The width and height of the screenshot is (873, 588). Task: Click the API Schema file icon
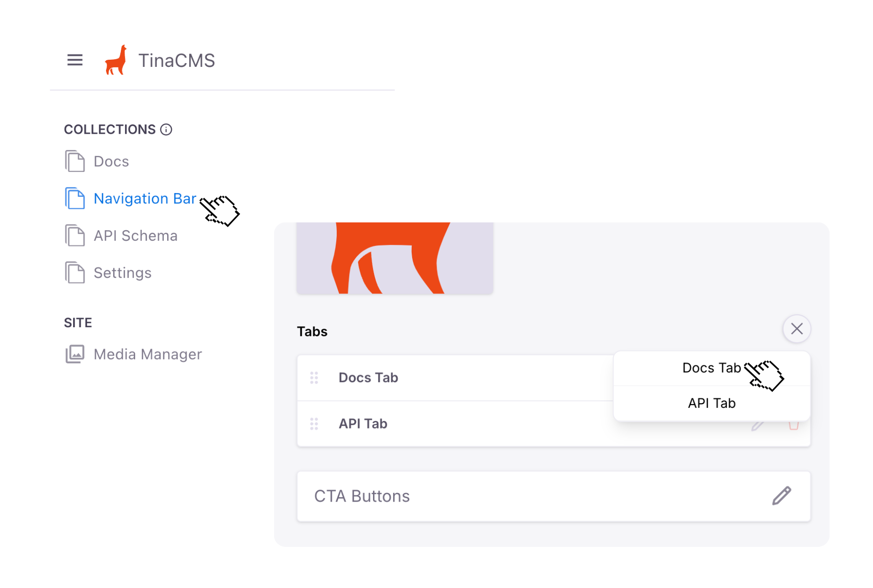tap(75, 235)
